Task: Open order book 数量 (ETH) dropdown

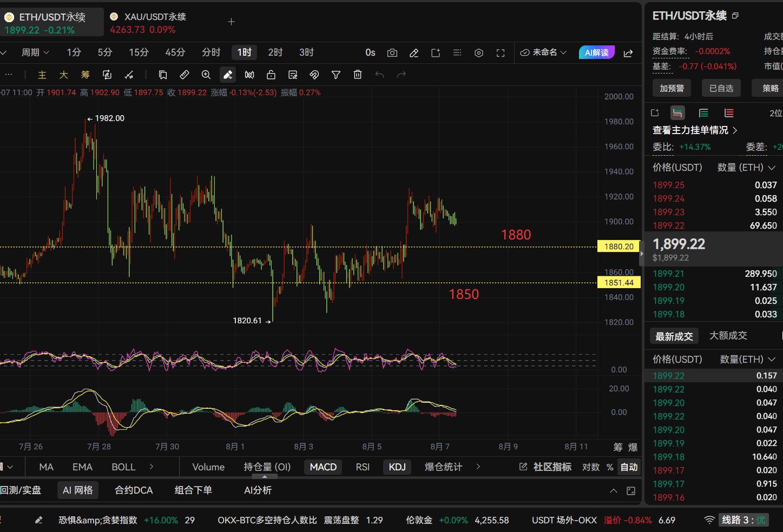Action: pyautogui.click(x=747, y=168)
